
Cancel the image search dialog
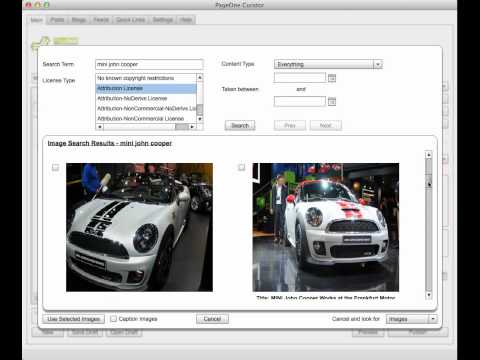coord(212,319)
